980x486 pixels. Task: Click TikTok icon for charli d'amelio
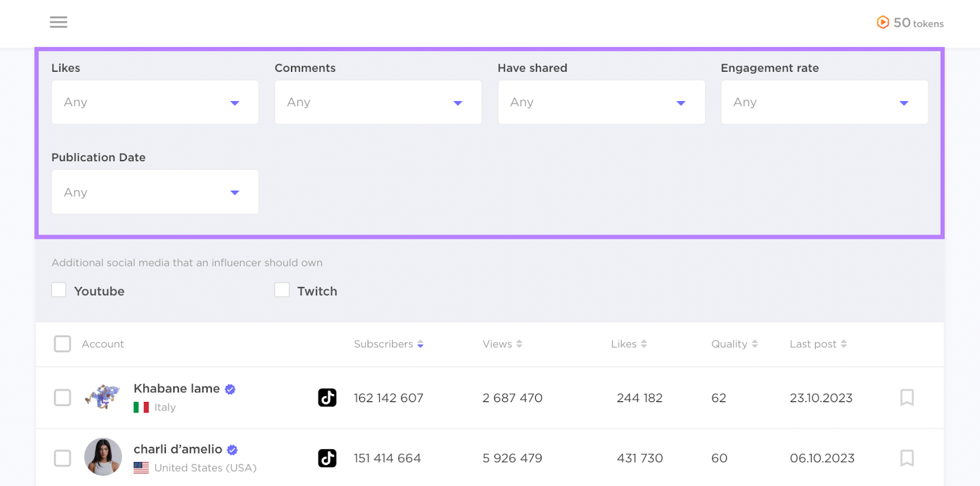click(327, 458)
